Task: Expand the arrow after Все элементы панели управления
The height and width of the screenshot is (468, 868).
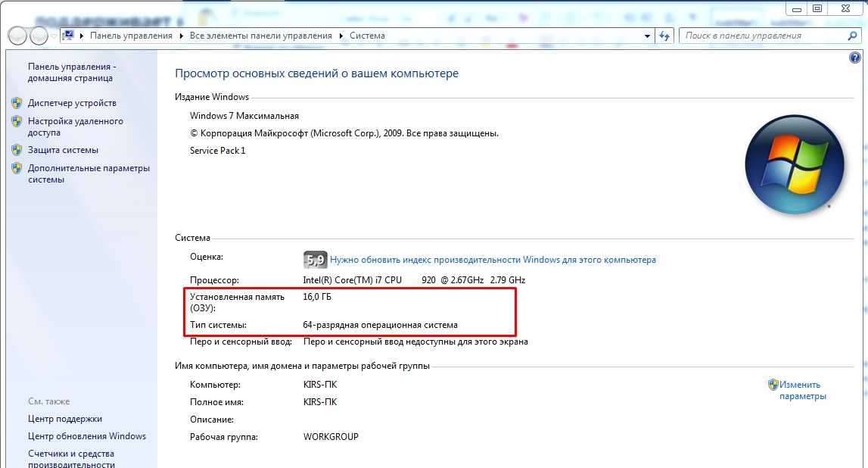Action: click(341, 36)
